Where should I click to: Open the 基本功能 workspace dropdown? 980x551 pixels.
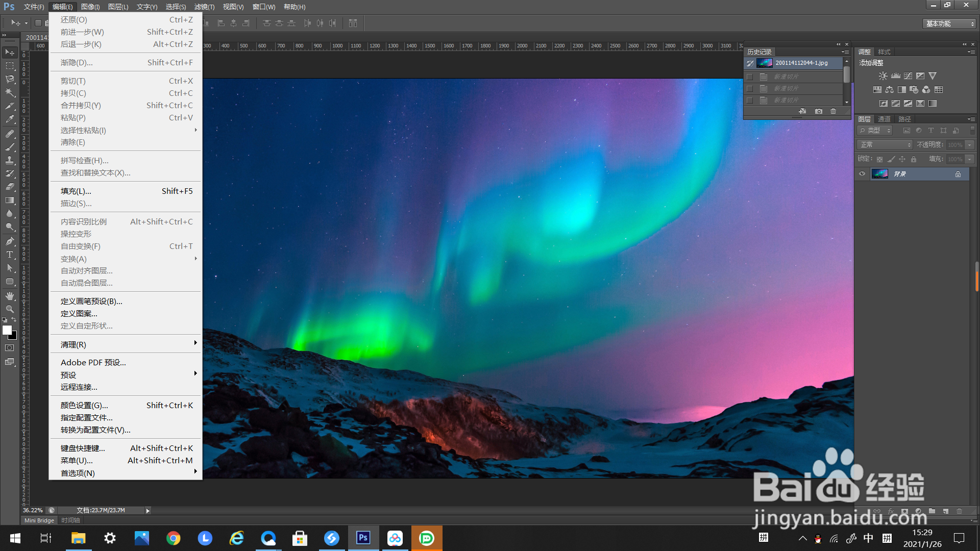pyautogui.click(x=950, y=23)
